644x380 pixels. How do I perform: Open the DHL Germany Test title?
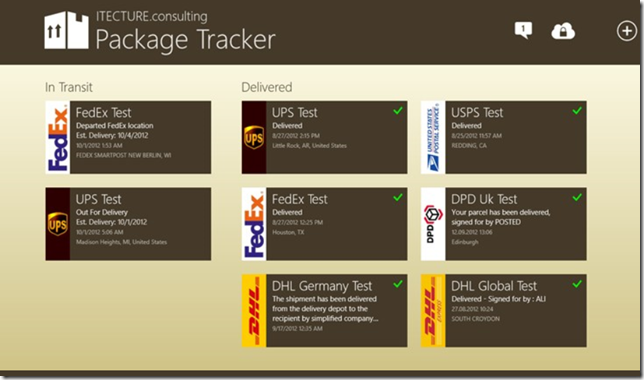(322, 286)
